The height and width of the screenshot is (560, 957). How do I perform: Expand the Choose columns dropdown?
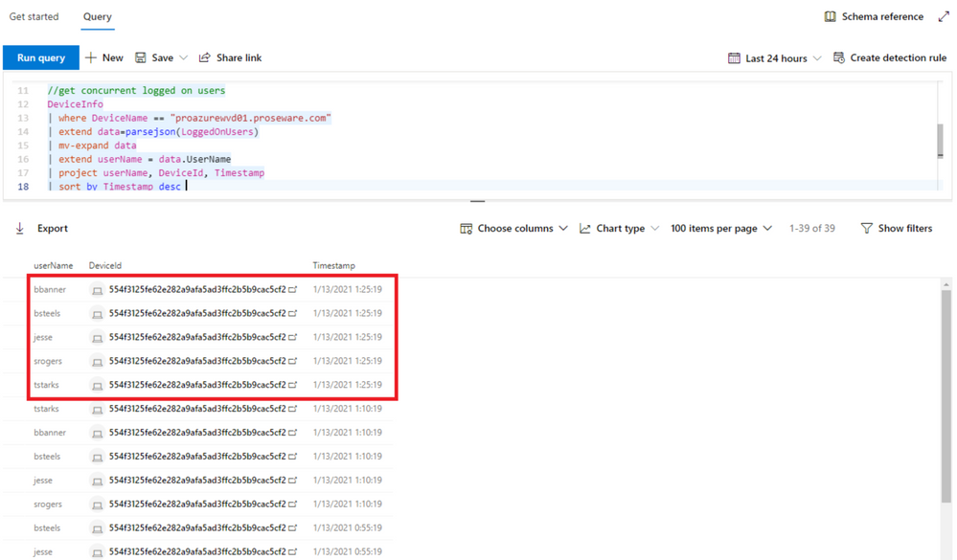513,229
